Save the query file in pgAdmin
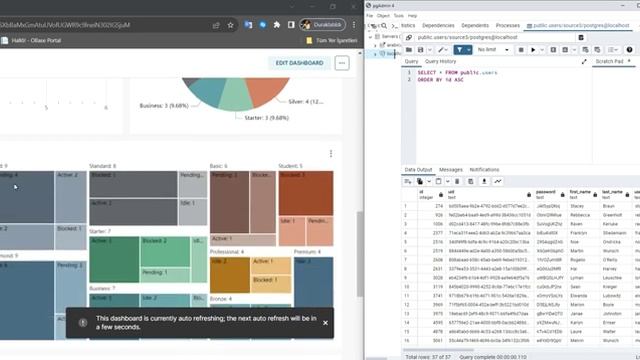This screenshot has height=360, width=640. [x=420, y=50]
